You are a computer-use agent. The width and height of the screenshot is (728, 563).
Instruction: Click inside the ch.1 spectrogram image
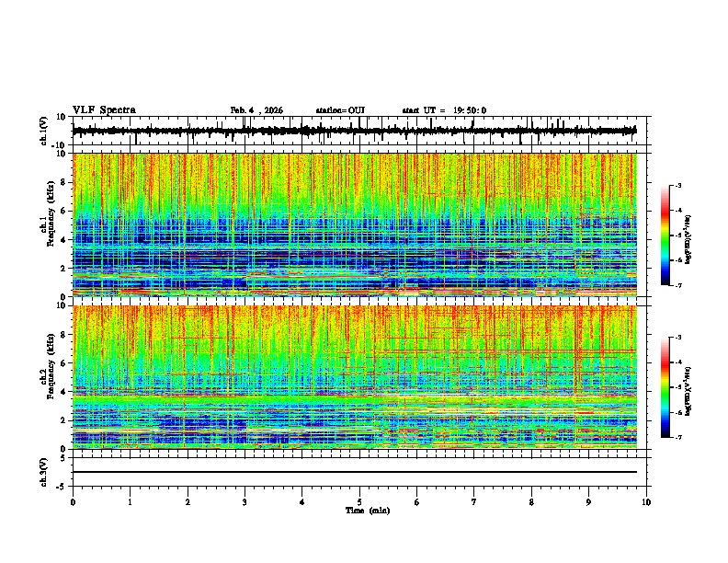[x=355, y=224]
